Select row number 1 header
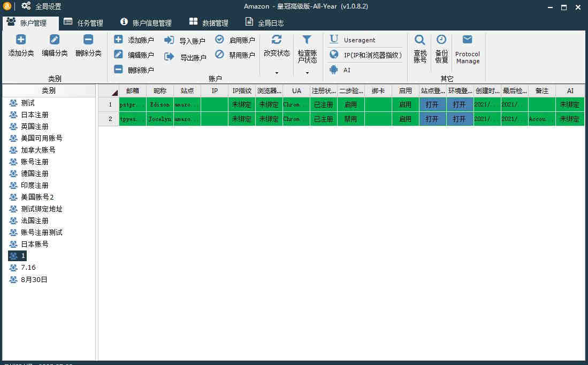The width and height of the screenshot is (588, 365). 109,105
